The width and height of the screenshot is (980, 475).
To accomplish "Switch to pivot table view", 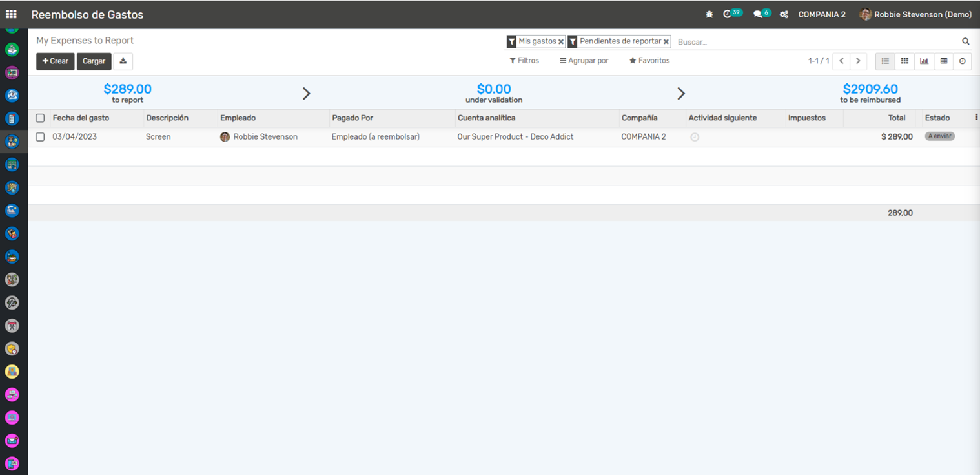I will pos(943,61).
